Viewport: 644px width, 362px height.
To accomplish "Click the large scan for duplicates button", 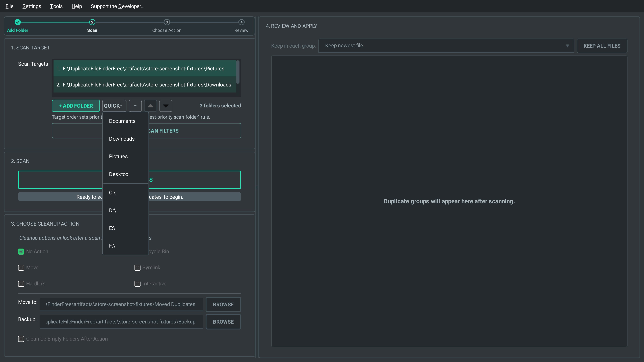I will pos(129,180).
